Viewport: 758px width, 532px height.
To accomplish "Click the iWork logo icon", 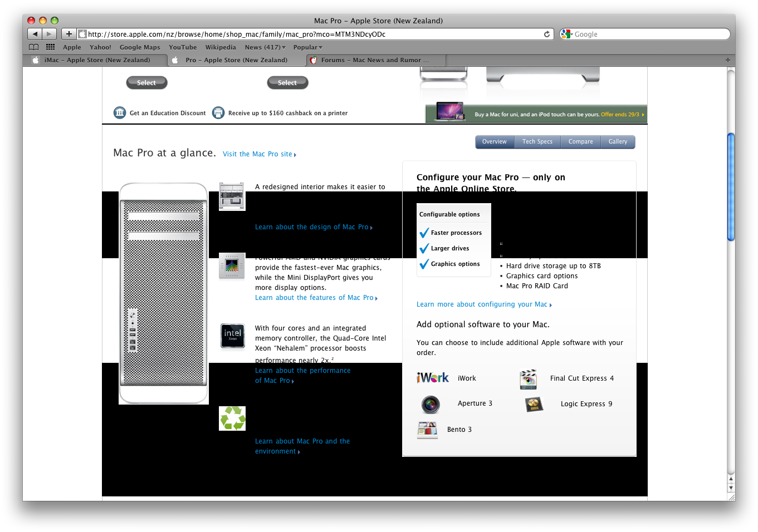I will [x=433, y=378].
